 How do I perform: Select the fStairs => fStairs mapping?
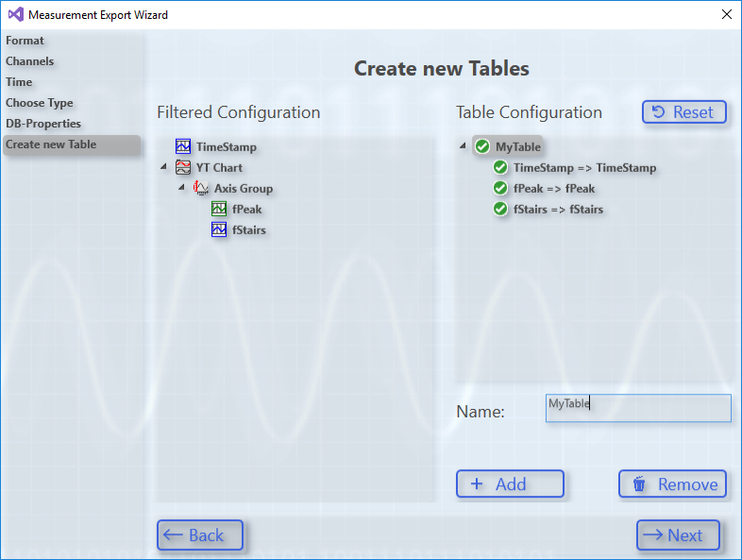[x=558, y=210]
